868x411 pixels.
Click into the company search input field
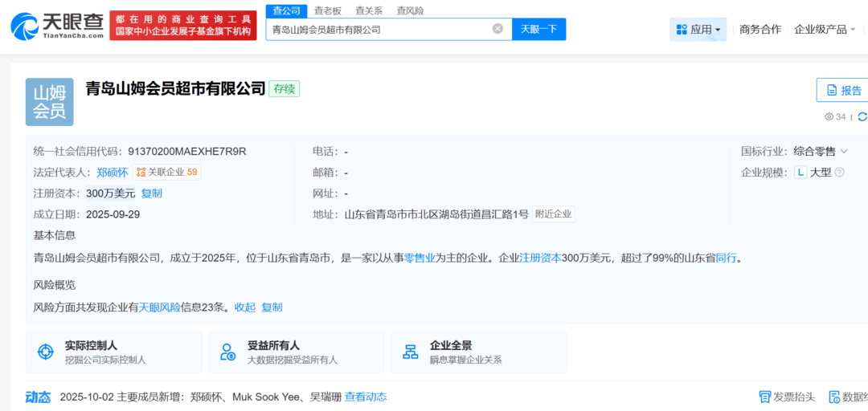378,30
